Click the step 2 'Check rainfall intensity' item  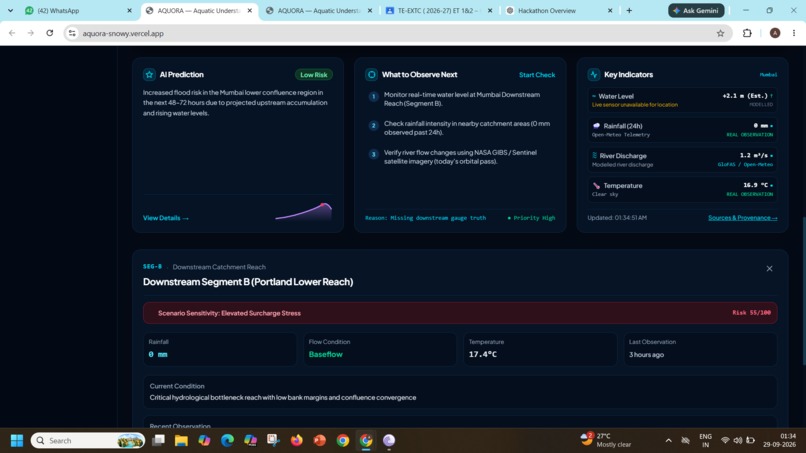[461, 128]
